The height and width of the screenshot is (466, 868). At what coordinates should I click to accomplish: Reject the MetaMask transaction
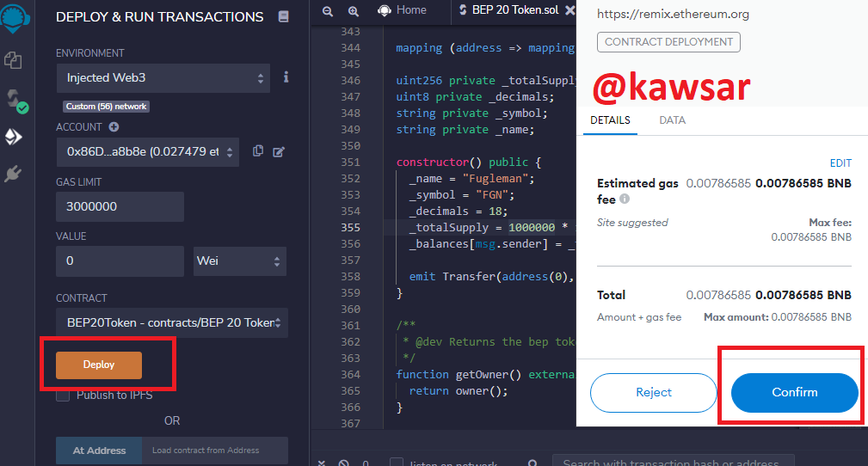tap(653, 392)
